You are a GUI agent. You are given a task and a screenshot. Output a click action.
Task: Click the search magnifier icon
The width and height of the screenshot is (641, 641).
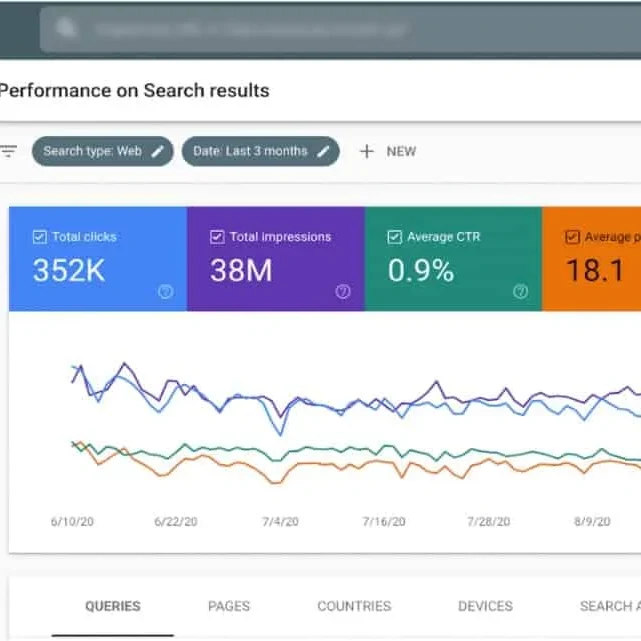pos(65,28)
